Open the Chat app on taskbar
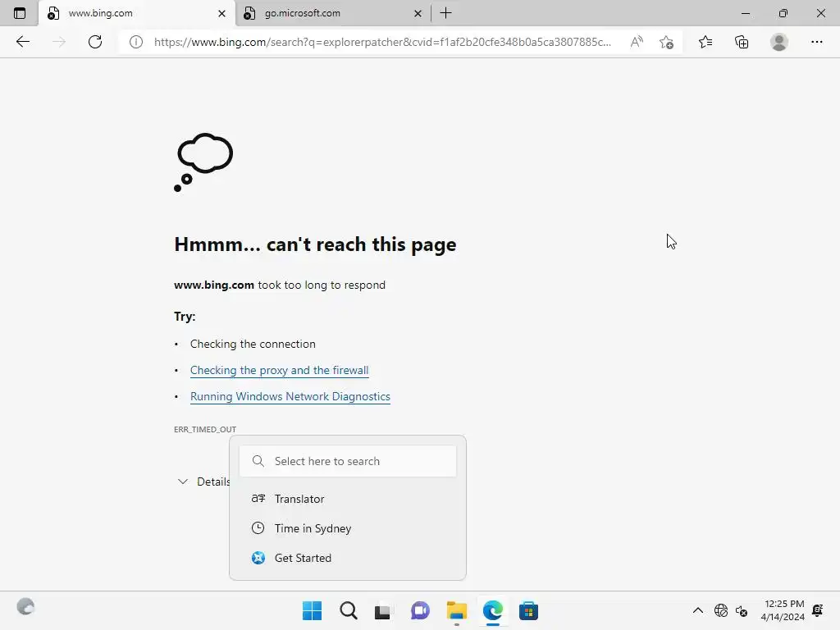Screen dimensions: 840x630 [420, 610]
